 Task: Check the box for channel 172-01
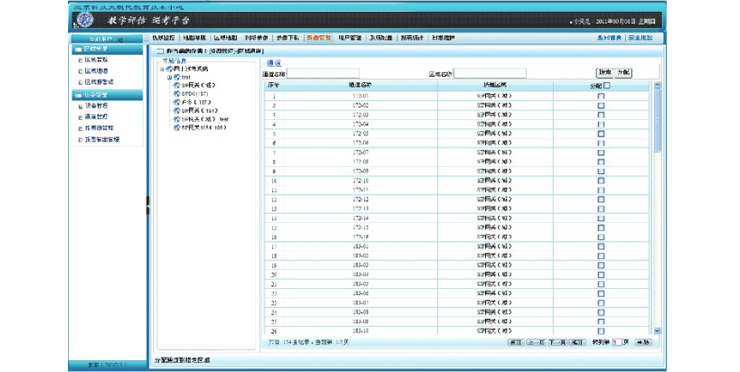click(x=601, y=96)
